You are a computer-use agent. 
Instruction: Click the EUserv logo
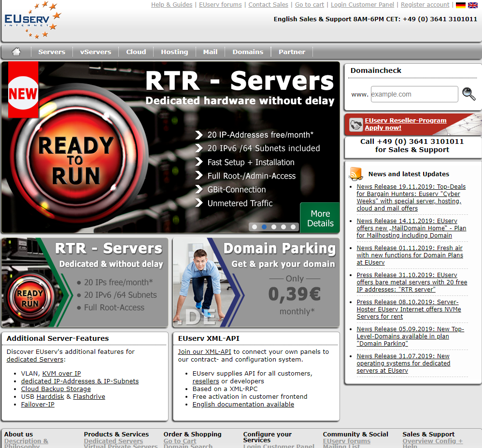(x=32, y=20)
